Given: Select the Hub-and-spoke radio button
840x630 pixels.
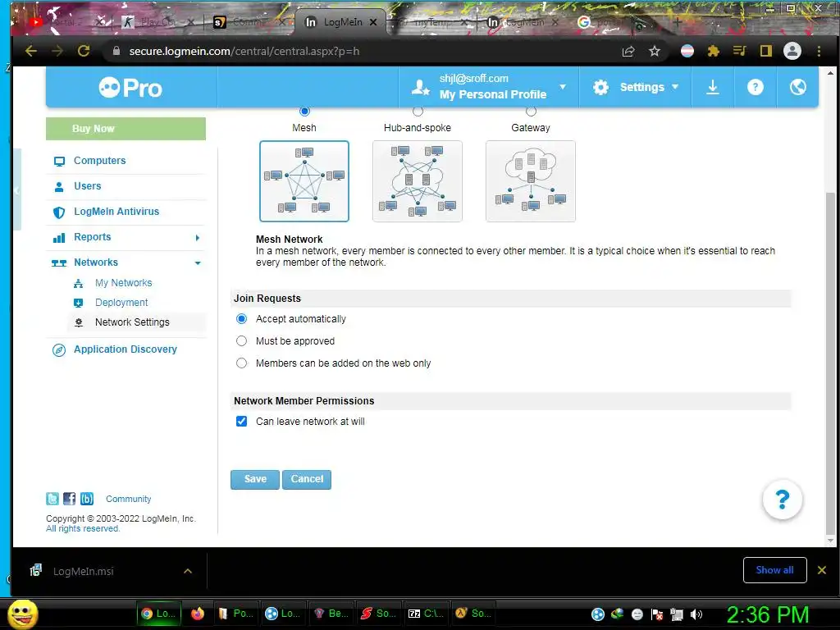Looking at the screenshot, I should pyautogui.click(x=418, y=112).
